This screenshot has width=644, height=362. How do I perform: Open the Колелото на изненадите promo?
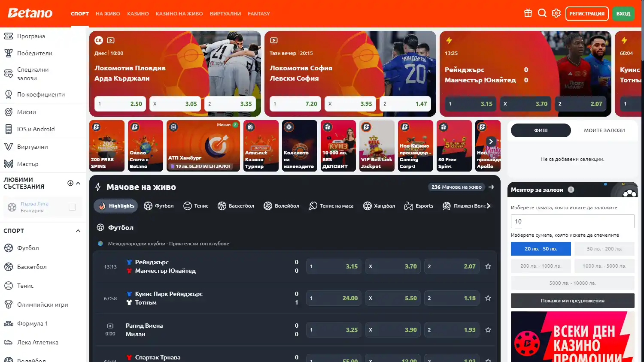(300, 146)
